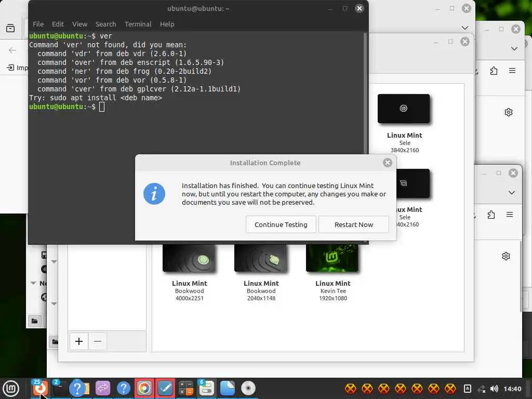Open the clock showing 14:40
The image size is (532, 399).
pos(512,389)
